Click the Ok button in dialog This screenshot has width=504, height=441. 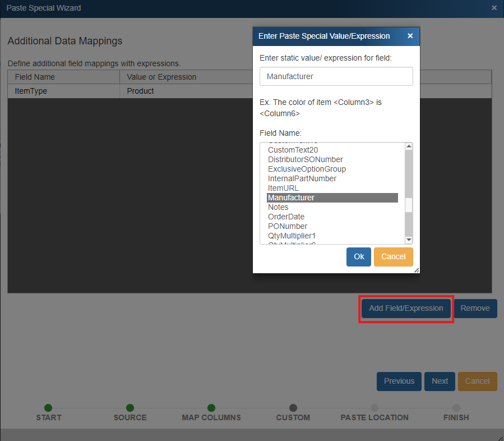click(x=359, y=256)
